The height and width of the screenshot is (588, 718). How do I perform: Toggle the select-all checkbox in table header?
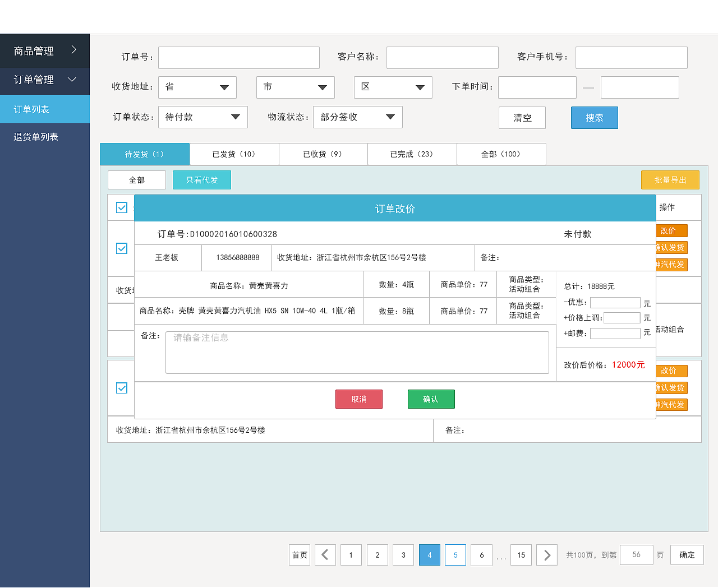click(122, 207)
